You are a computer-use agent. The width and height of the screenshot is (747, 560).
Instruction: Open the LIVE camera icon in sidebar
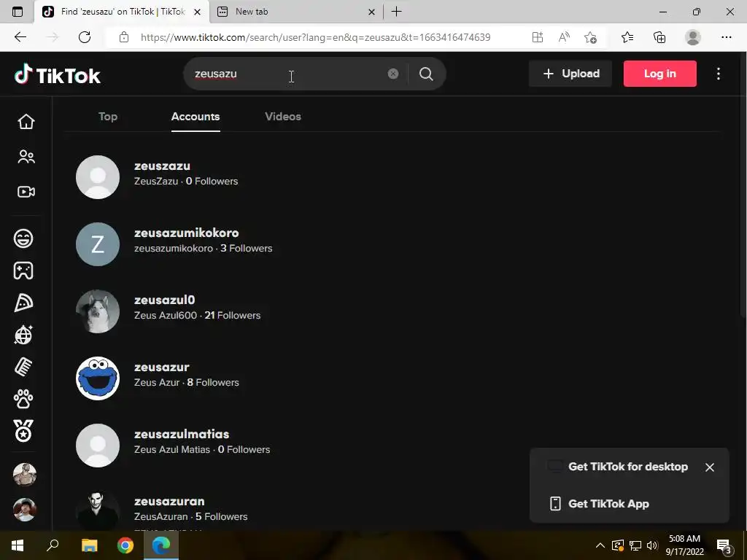coord(26,192)
